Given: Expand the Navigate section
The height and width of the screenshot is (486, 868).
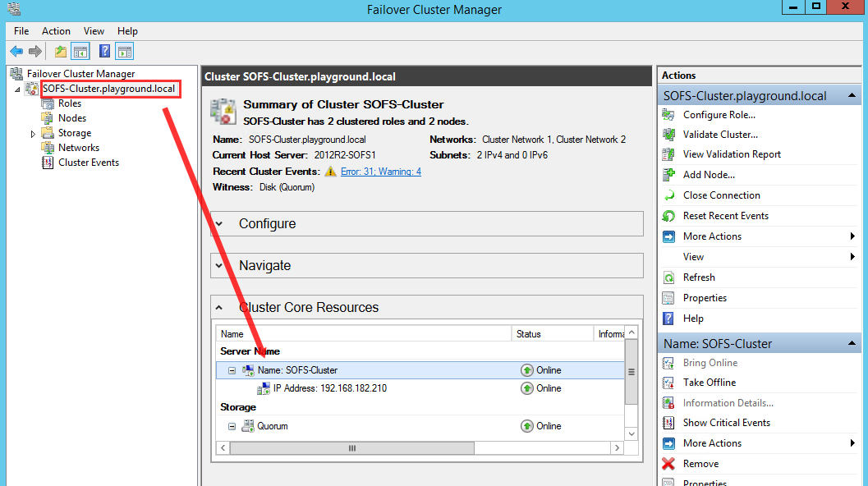Looking at the screenshot, I should 219,266.
